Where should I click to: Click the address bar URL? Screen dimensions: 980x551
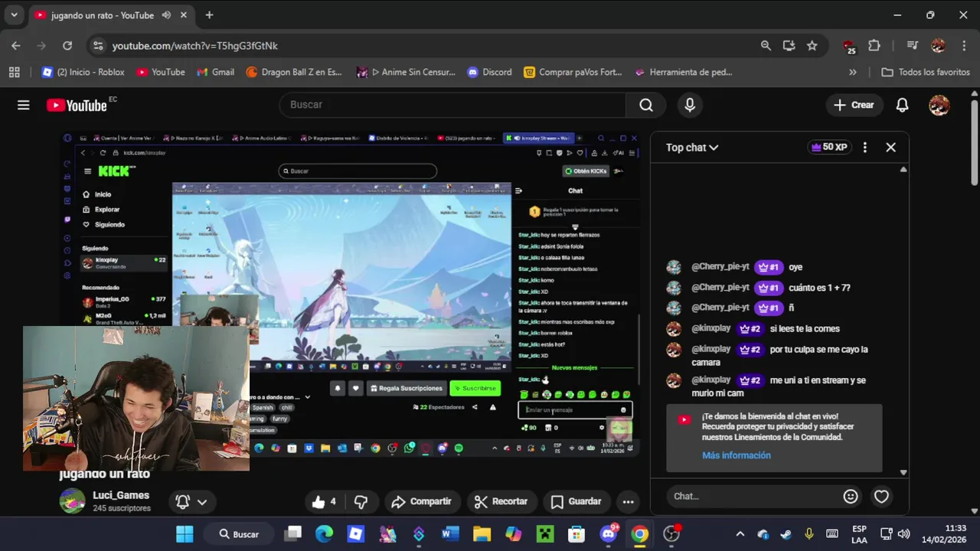(x=195, y=46)
